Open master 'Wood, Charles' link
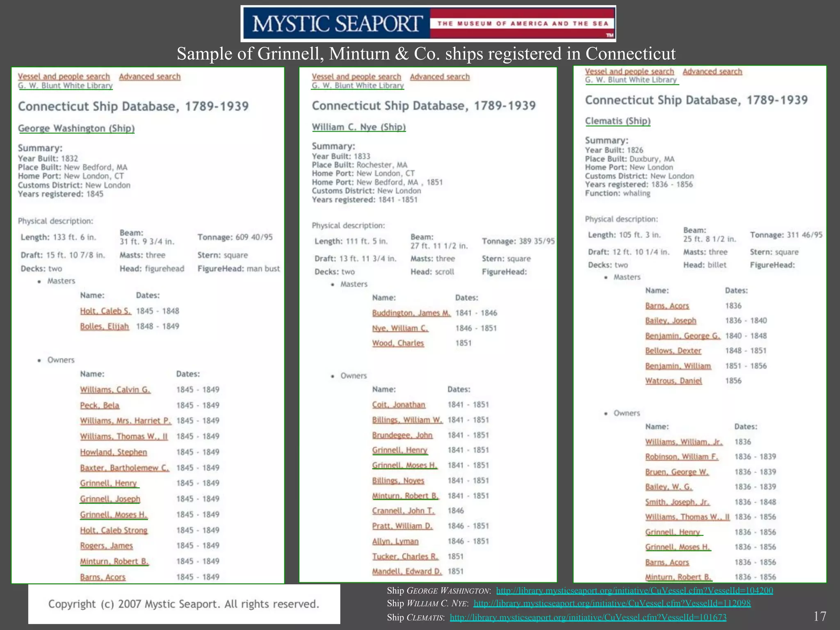This screenshot has height=630, width=840. tap(398, 343)
